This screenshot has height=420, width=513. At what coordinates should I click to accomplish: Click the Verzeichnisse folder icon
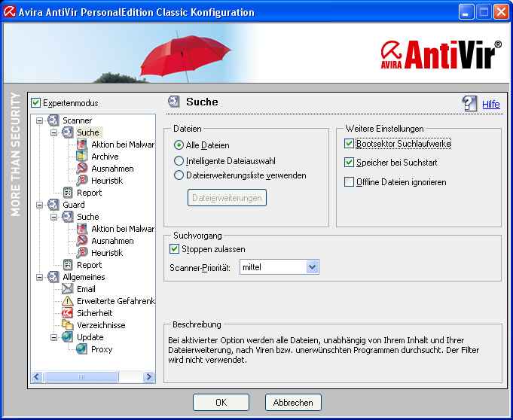[x=67, y=325]
